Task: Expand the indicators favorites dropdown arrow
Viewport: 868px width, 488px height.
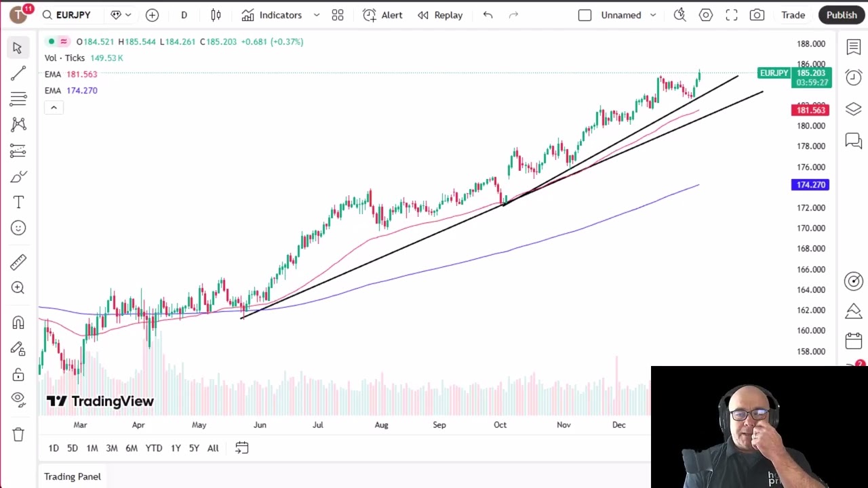Action: pos(316,15)
